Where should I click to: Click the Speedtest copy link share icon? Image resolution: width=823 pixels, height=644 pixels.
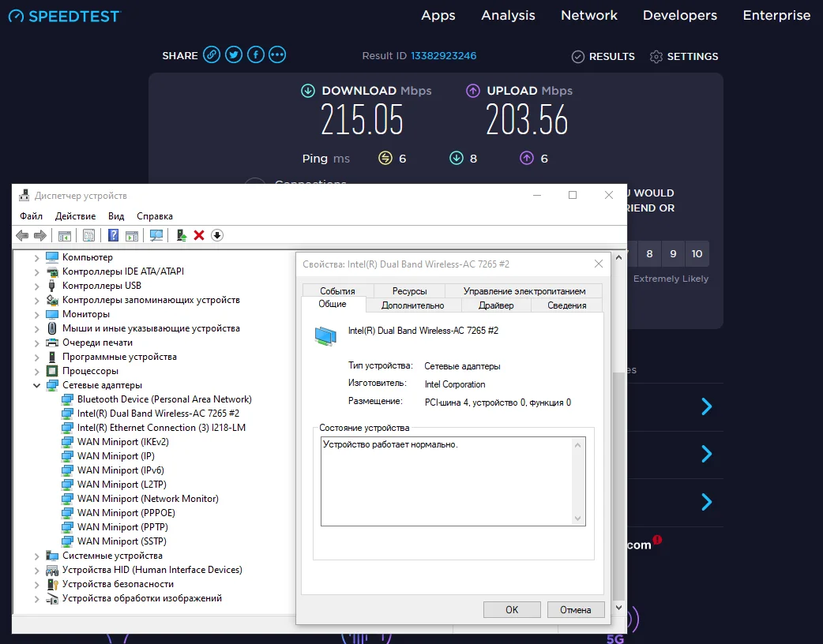tap(212, 54)
